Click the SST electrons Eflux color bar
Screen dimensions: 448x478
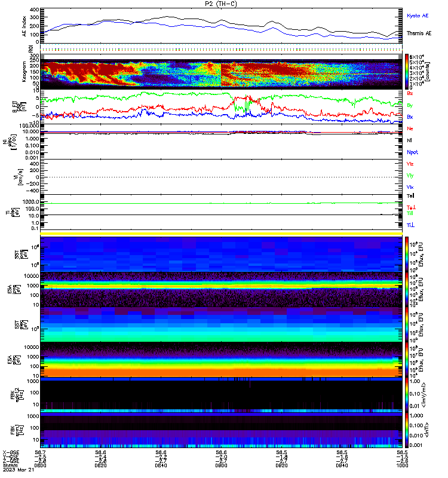pos(407,324)
